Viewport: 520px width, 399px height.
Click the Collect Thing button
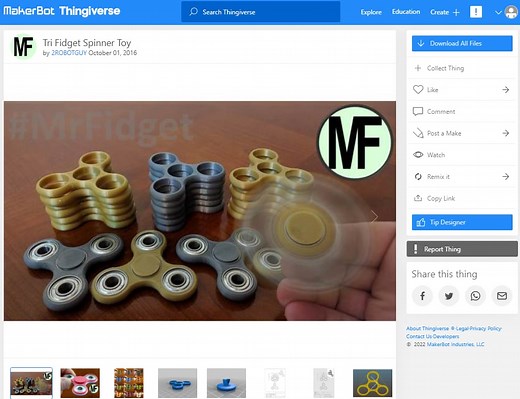[x=462, y=68]
